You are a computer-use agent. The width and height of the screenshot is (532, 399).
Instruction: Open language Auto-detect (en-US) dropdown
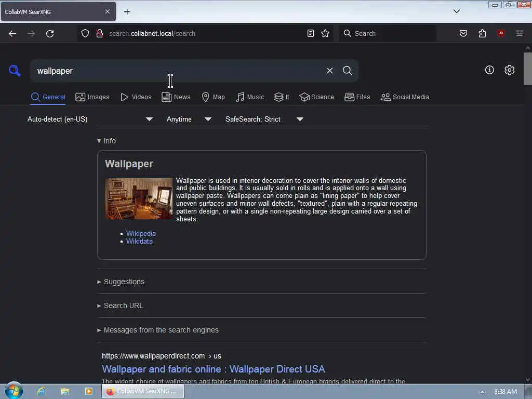[90, 119]
